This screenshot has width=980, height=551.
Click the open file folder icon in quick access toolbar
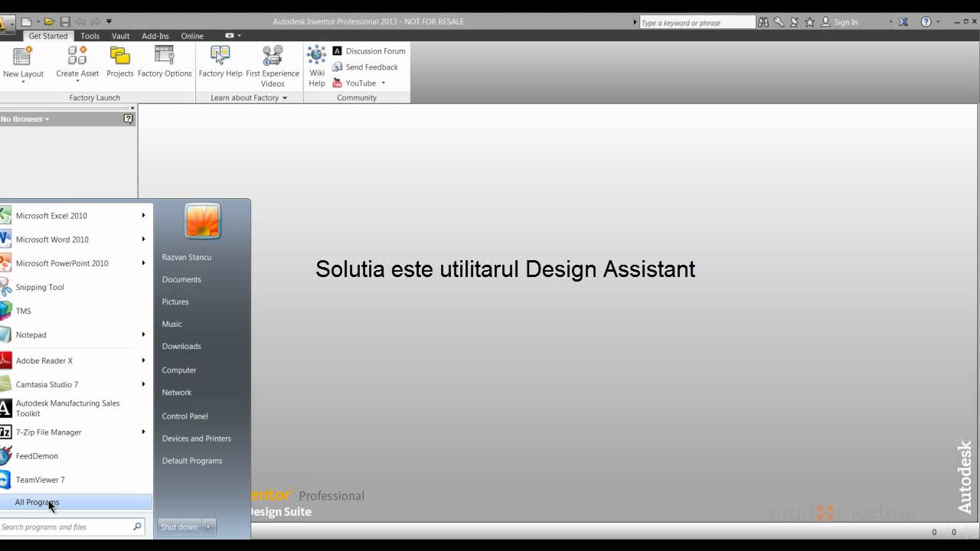coord(49,21)
